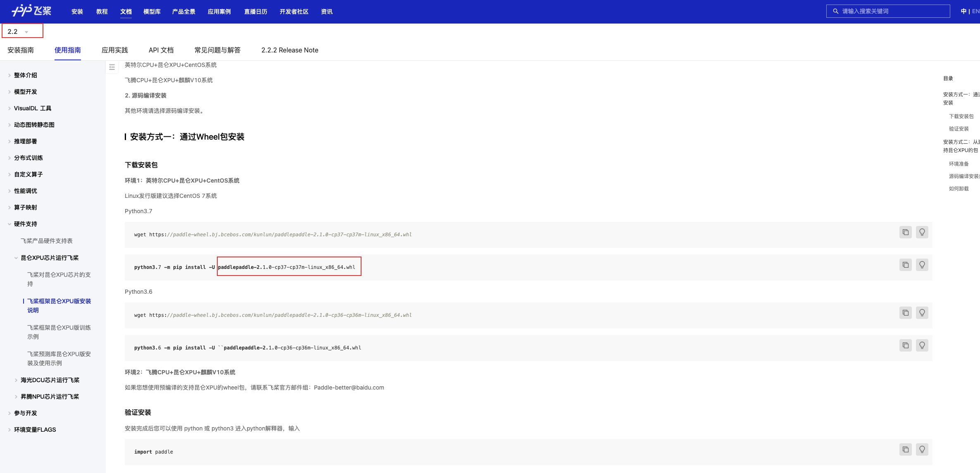This screenshot has height=473, width=980.
Task: Copy the python3.6 pip install command
Action: pos(906,345)
